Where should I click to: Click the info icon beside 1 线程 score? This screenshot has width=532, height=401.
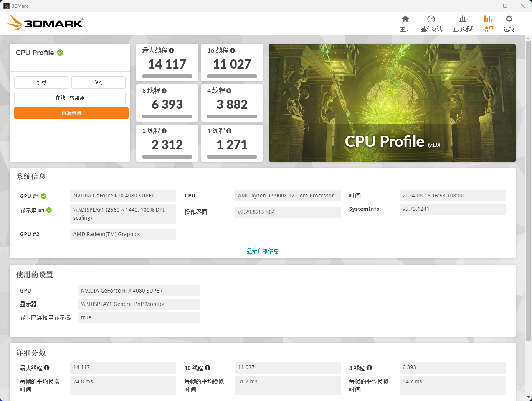(x=229, y=131)
